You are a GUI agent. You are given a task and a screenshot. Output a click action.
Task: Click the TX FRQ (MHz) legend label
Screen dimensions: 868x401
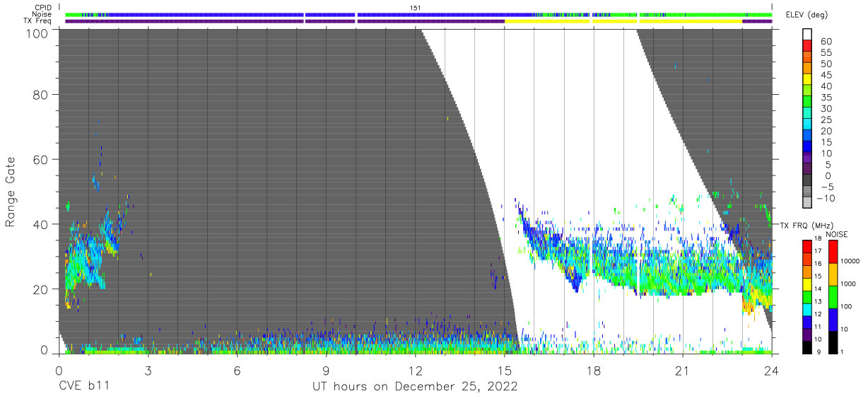[808, 225]
